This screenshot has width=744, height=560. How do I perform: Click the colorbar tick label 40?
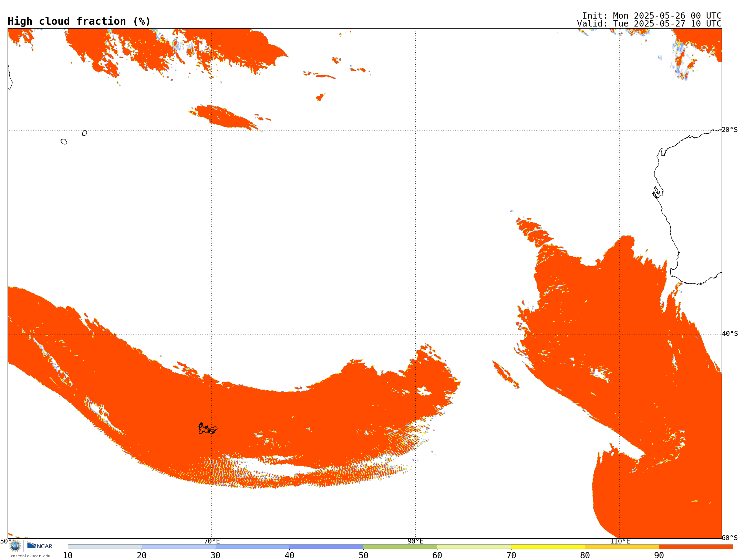pos(289,556)
